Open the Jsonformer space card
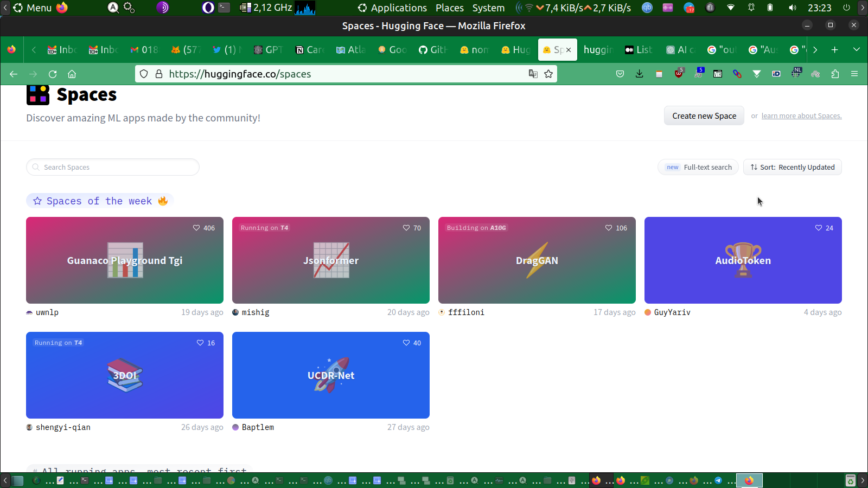 click(331, 260)
